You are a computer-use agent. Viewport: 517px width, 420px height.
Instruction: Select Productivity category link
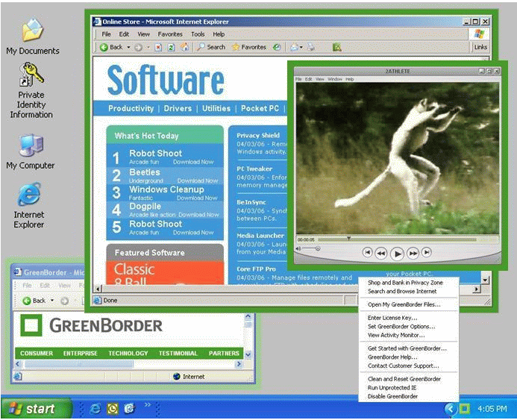pyautogui.click(x=131, y=108)
